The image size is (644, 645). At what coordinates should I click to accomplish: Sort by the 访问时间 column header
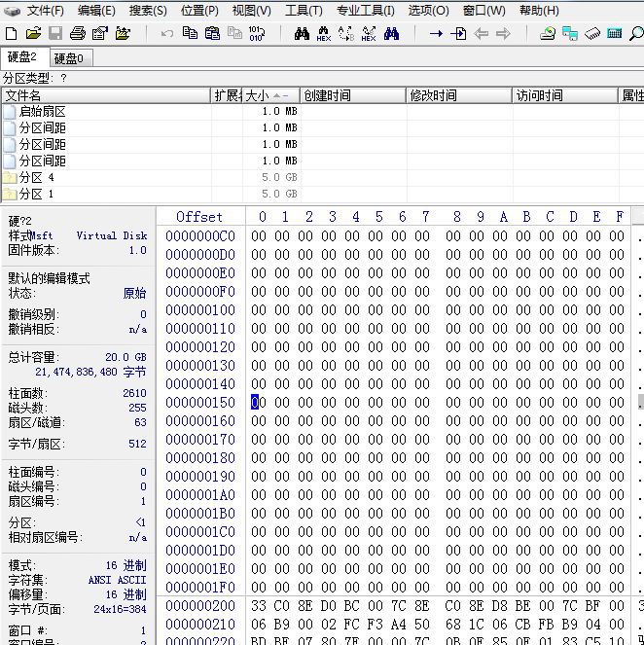(565, 95)
